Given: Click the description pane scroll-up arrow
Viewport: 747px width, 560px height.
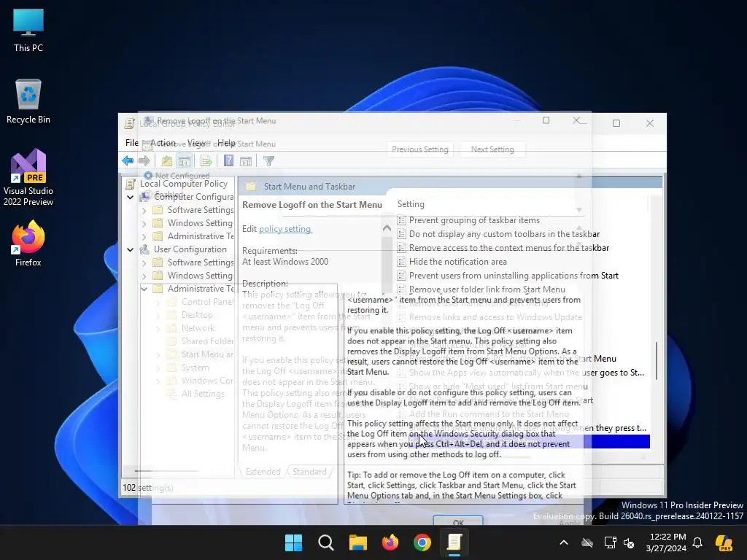Looking at the screenshot, I should (x=387, y=228).
